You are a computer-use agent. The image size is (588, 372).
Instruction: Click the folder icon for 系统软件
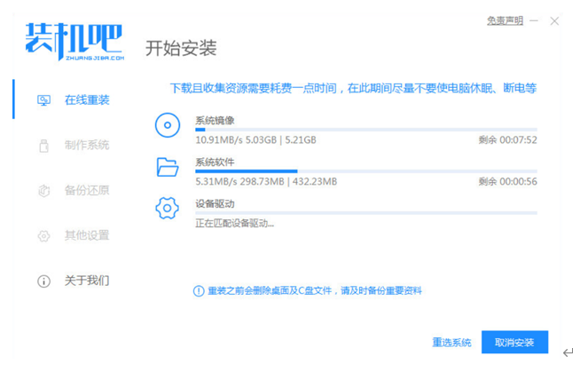[x=168, y=167]
